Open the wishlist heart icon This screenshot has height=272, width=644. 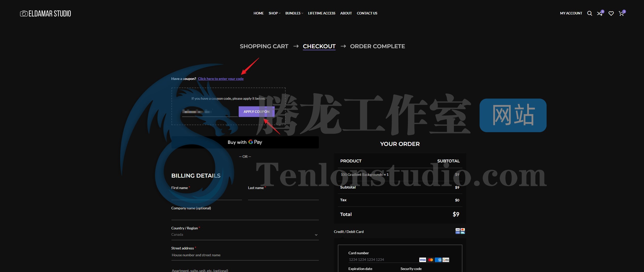tap(611, 13)
